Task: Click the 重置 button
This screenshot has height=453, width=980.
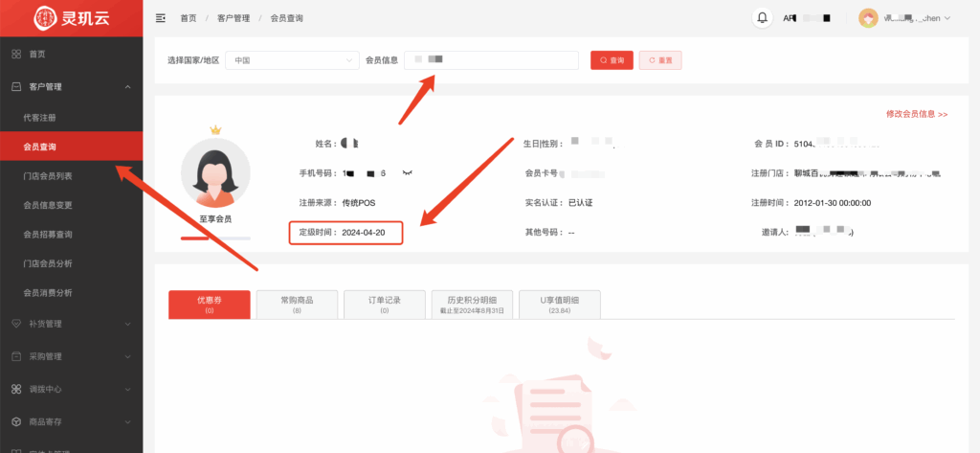Action: (x=660, y=60)
